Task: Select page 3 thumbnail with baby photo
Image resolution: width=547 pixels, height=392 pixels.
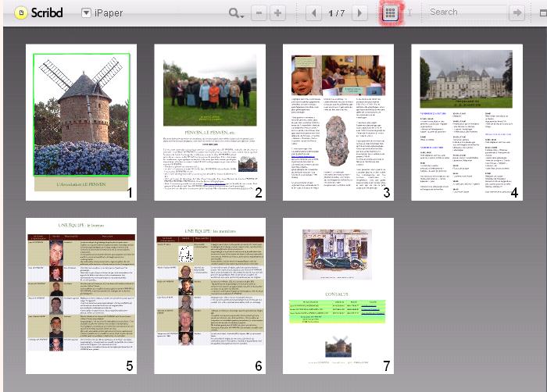Action: [338, 123]
